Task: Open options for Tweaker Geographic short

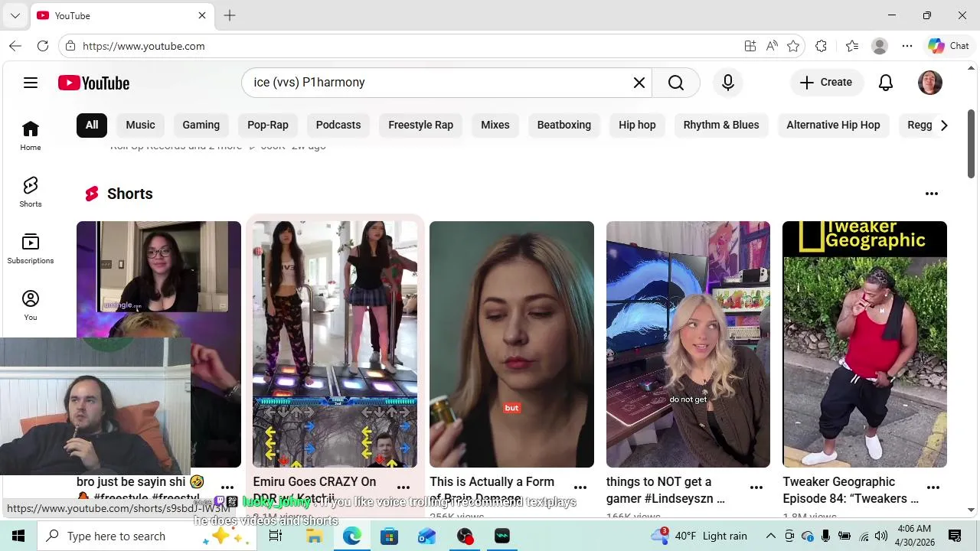Action: (933, 487)
